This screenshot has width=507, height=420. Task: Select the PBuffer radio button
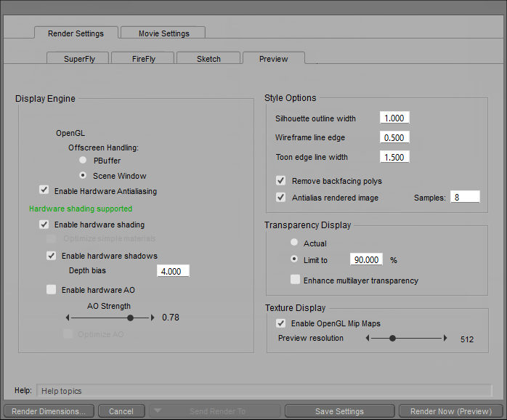click(84, 161)
